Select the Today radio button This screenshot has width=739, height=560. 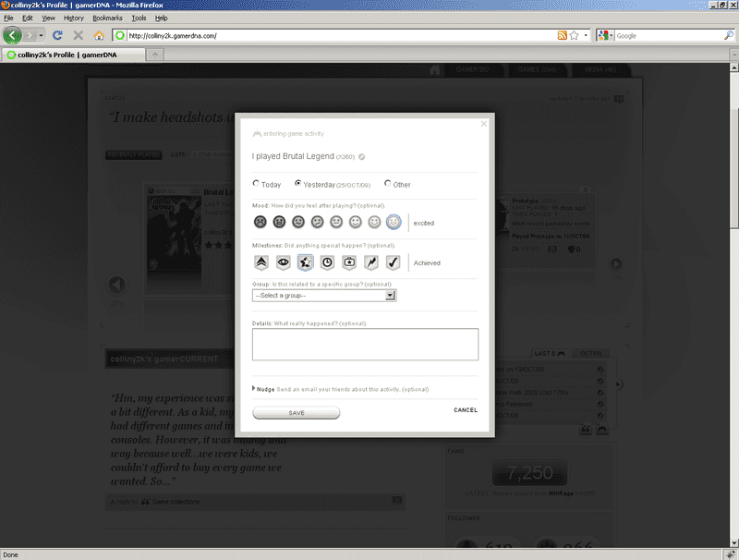pos(256,184)
